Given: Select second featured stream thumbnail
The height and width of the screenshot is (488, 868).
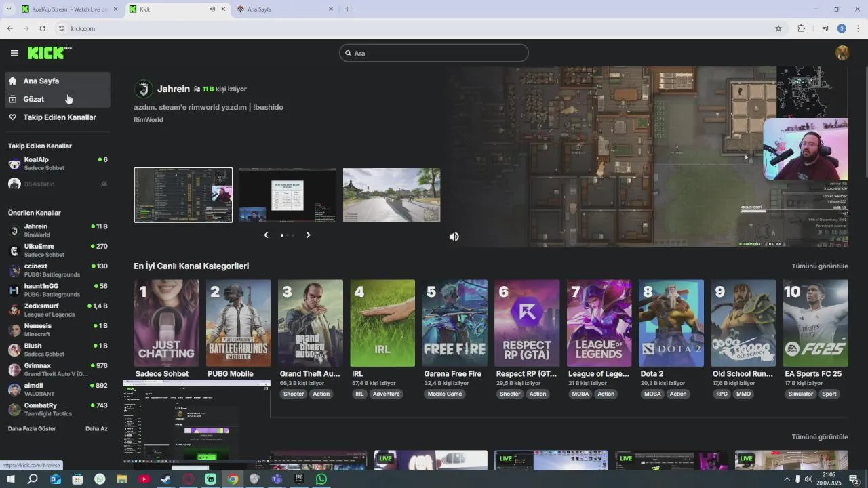Looking at the screenshot, I should [288, 195].
